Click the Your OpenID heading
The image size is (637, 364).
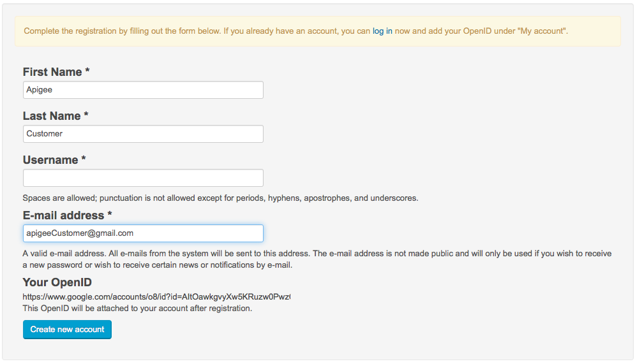coord(57,282)
